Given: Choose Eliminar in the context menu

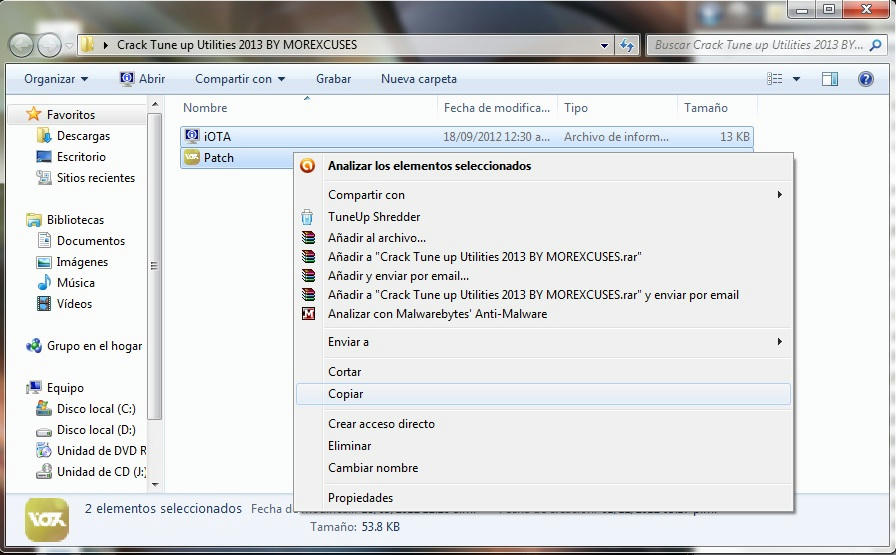Looking at the screenshot, I should 543,445.
